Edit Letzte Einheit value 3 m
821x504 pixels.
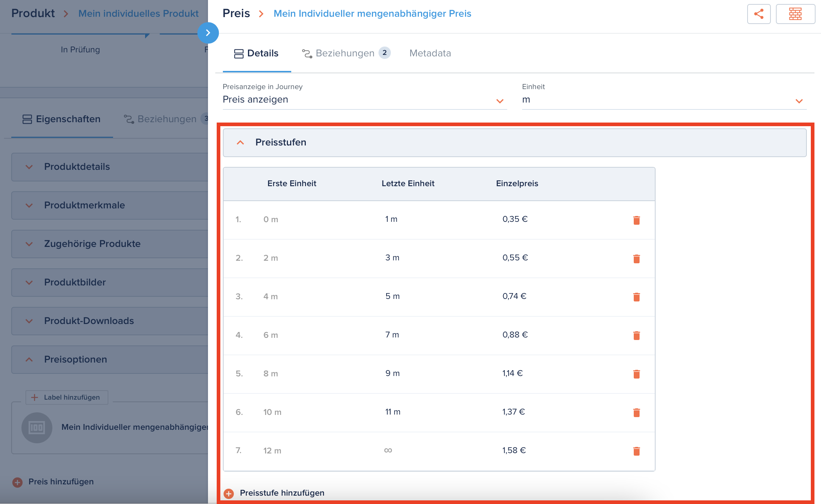tap(392, 258)
